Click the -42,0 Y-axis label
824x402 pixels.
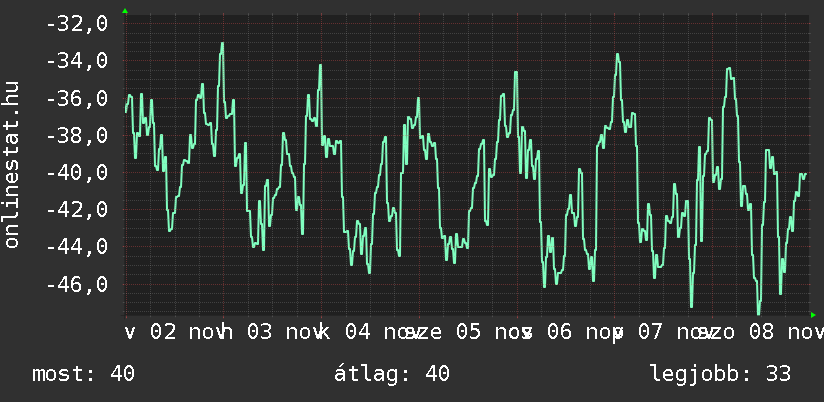77,210
